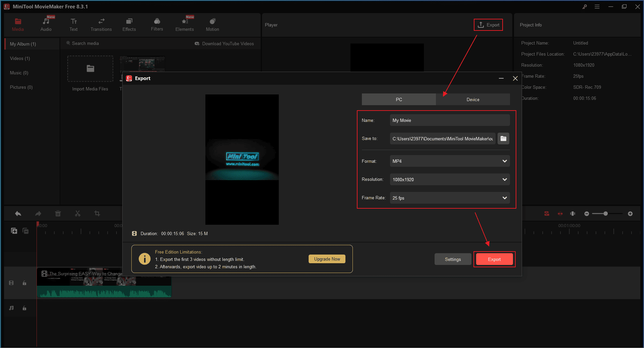This screenshot has height=348, width=644.
Task: Click the timeline zoom in plus icon
Action: point(630,214)
